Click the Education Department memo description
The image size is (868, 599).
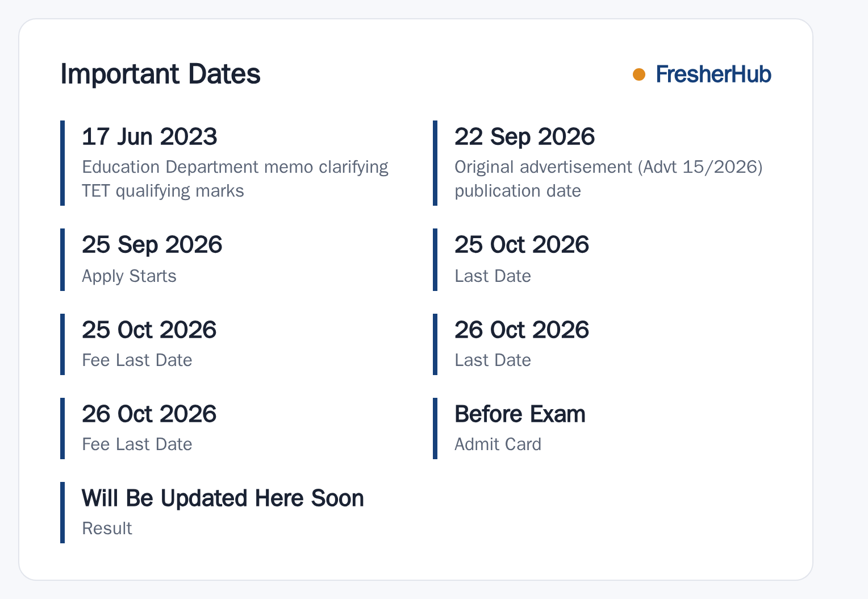click(235, 178)
